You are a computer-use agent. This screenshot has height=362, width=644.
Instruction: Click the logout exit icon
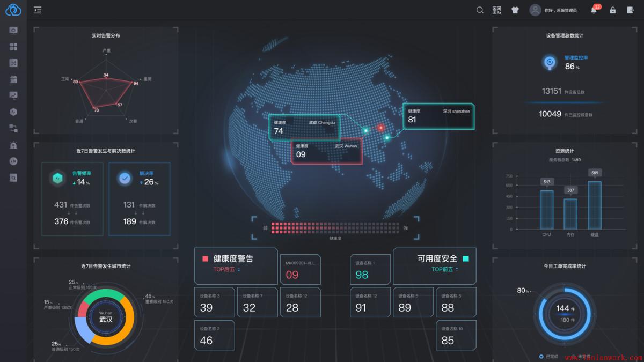[x=631, y=10]
